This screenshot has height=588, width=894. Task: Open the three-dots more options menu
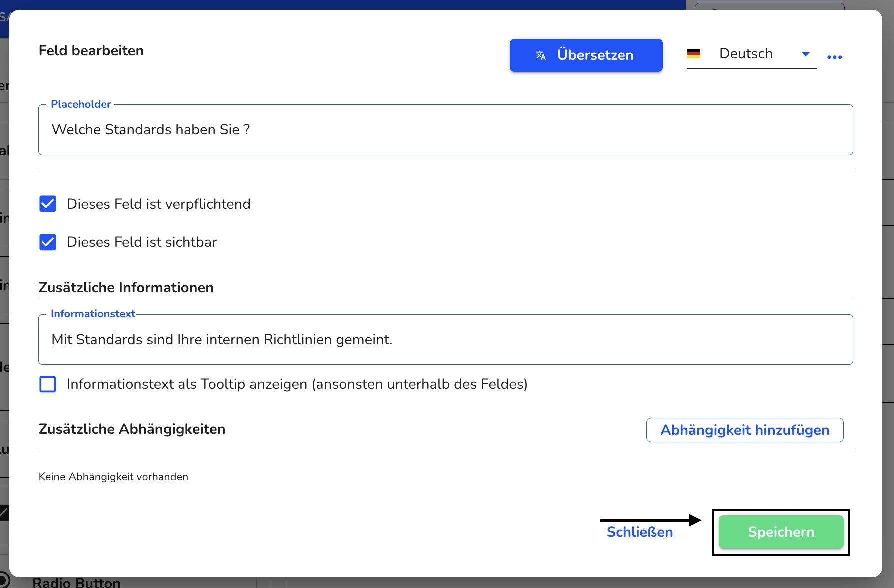tap(834, 57)
